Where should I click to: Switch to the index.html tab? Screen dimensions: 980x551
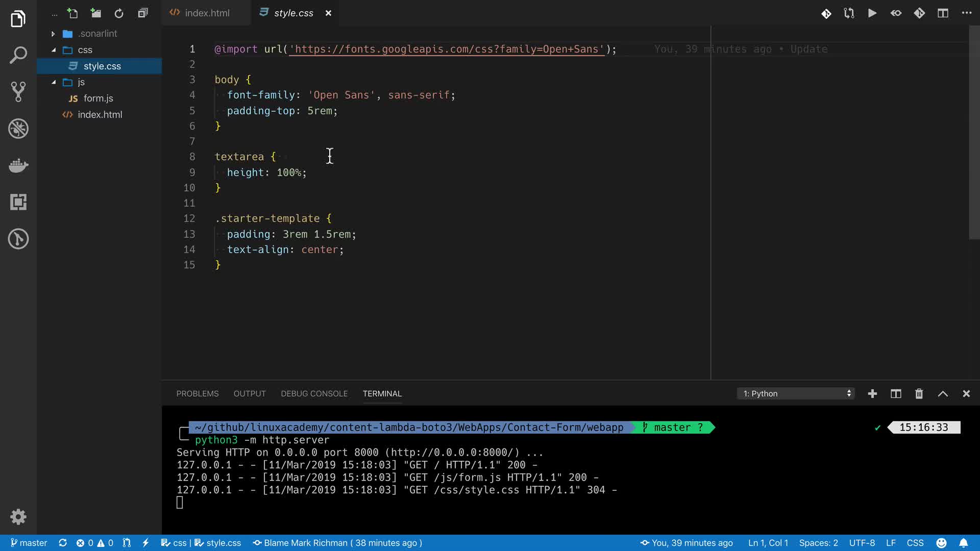point(207,13)
